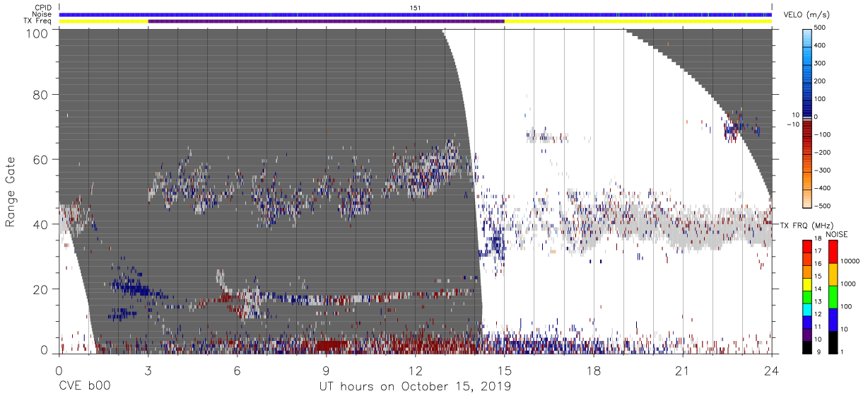Click UT hours axis tick 15
Viewport: 868px width, 401px height.
[505, 370]
